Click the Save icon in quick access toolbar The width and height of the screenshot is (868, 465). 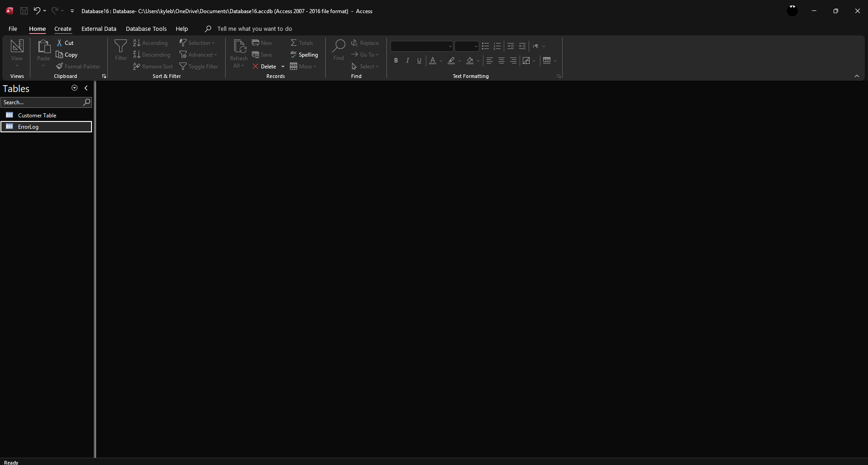pyautogui.click(x=24, y=11)
